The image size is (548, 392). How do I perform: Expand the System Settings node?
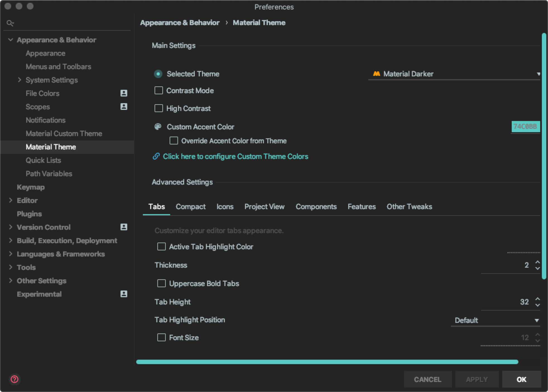pos(19,80)
